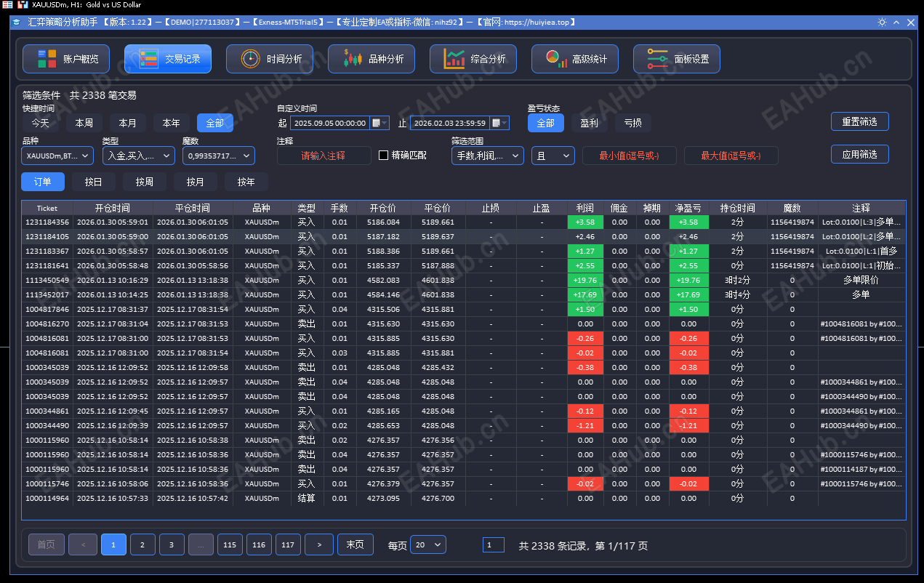This screenshot has width=924, height=583.
Task: Click the next page arrow button
Action: (319, 544)
